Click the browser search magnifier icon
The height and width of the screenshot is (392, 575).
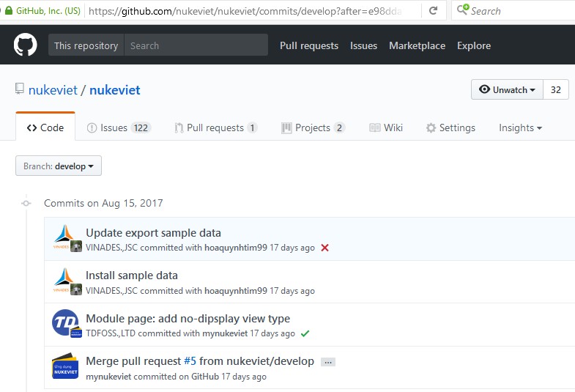coord(463,10)
